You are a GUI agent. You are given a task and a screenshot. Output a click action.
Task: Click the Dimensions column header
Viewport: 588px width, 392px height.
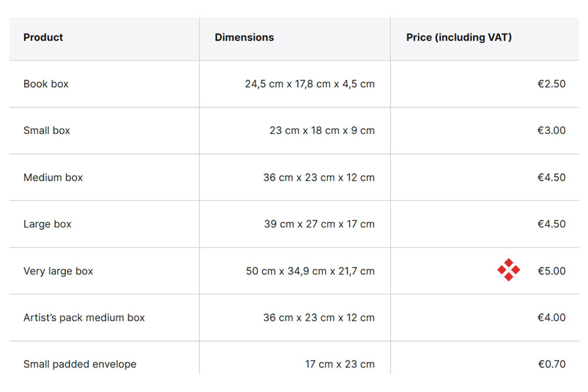(244, 38)
